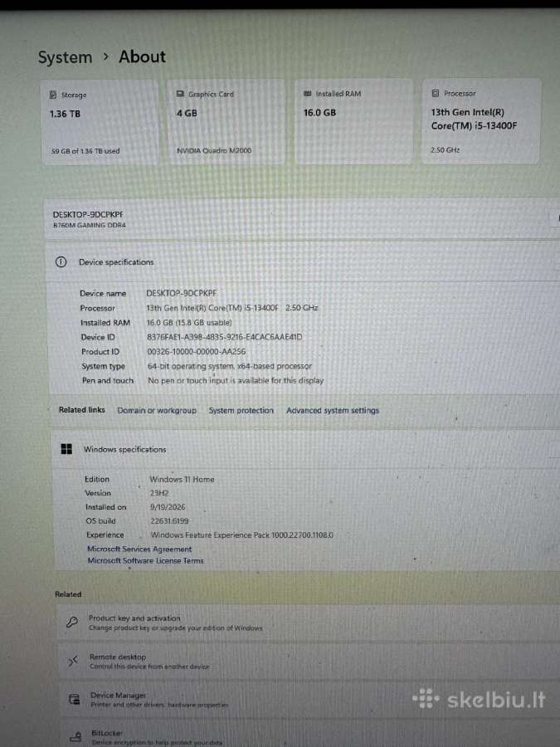
Task: Click the Storage icon in the card header
Action: [x=53, y=95]
